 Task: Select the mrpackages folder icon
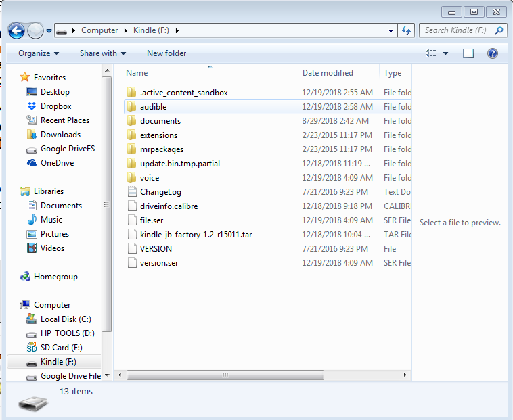131,149
